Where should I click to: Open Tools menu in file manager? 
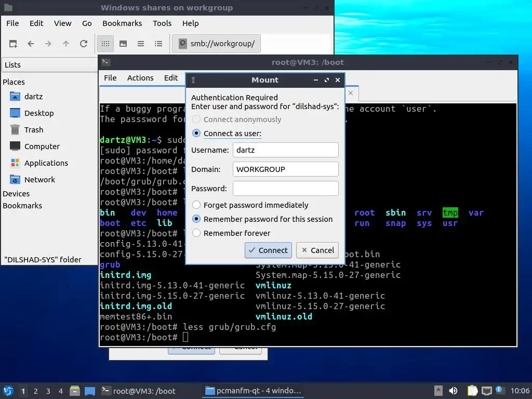(162, 23)
